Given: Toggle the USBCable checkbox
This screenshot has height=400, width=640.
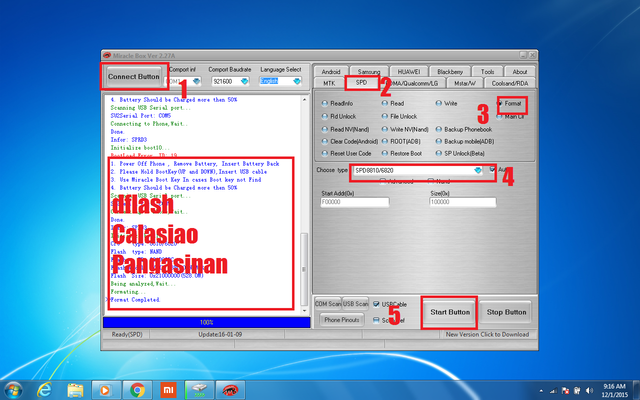Looking at the screenshot, I should [376, 304].
